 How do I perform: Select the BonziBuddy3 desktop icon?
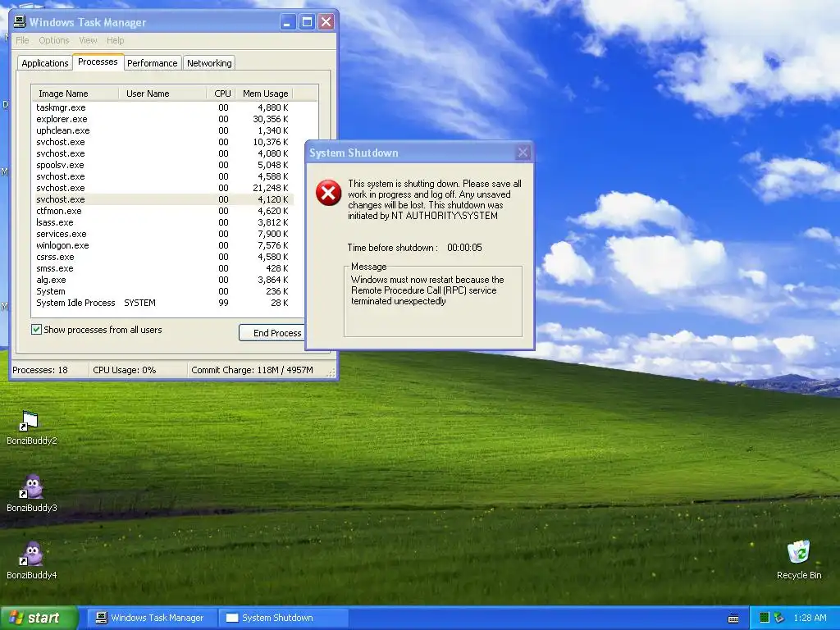pos(32,493)
